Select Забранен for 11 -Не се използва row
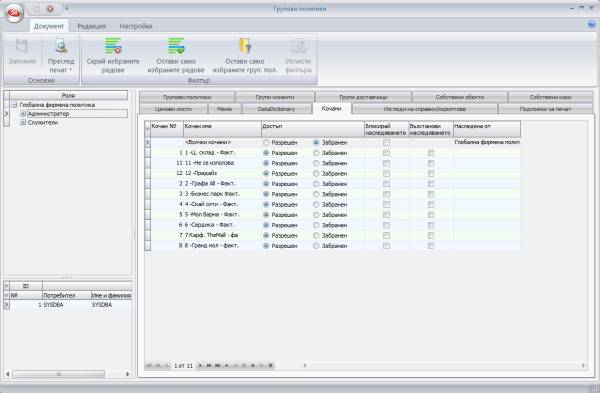This screenshot has width=600, height=393. pos(316,163)
